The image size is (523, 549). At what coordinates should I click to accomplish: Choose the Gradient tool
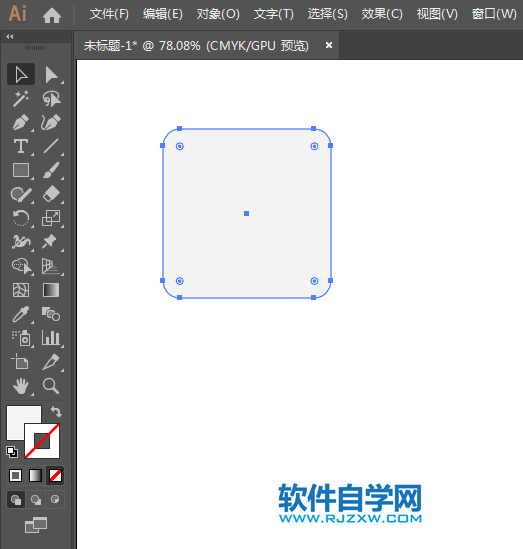51,290
